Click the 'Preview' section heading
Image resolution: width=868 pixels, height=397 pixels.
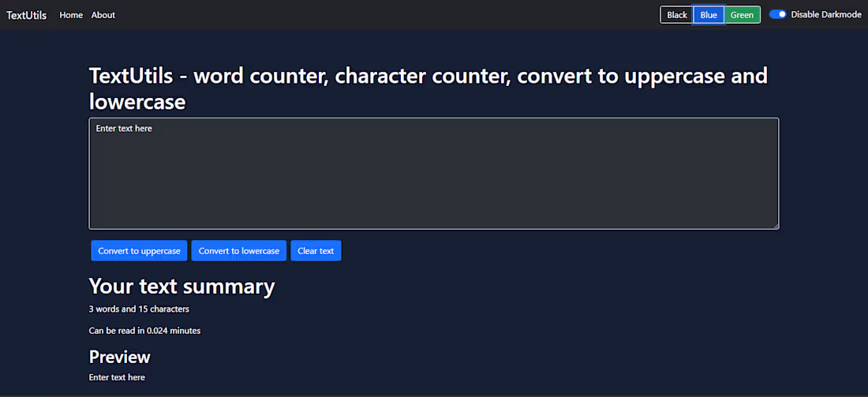tap(119, 357)
